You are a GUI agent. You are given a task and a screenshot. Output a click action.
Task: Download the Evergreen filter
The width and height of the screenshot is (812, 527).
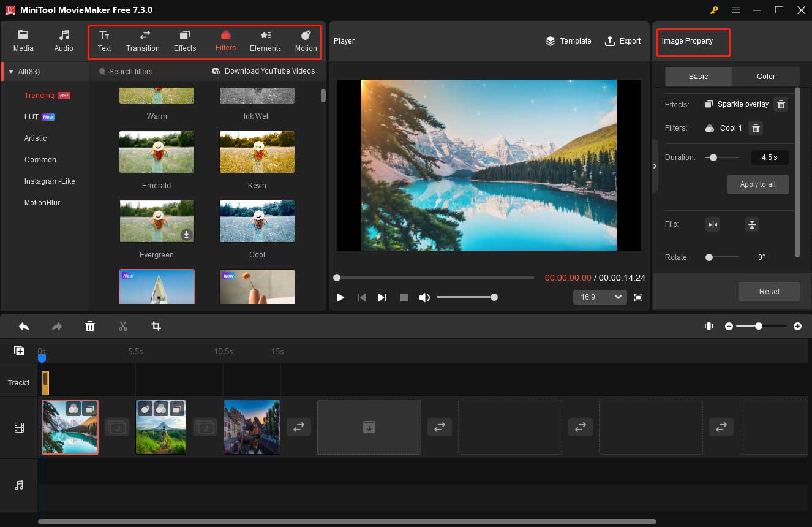(187, 235)
